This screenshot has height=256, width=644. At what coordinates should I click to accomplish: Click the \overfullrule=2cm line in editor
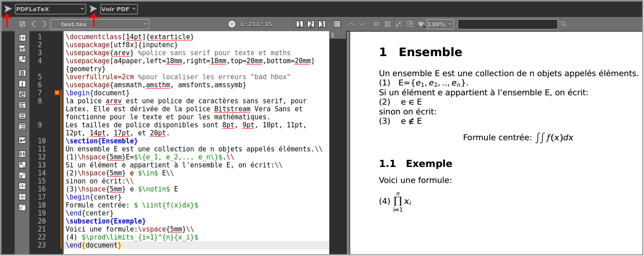coord(178,77)
